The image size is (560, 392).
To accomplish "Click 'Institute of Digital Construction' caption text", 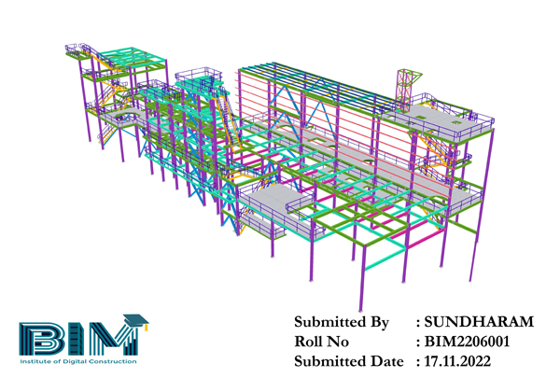I will click(78, 361).
